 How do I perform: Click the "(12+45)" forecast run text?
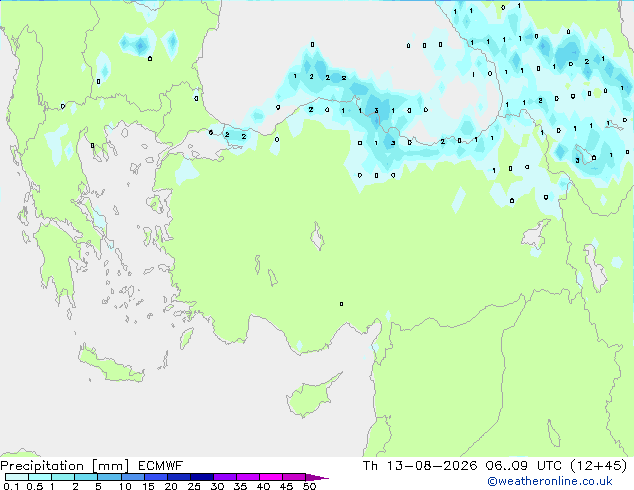coord(598,466)
